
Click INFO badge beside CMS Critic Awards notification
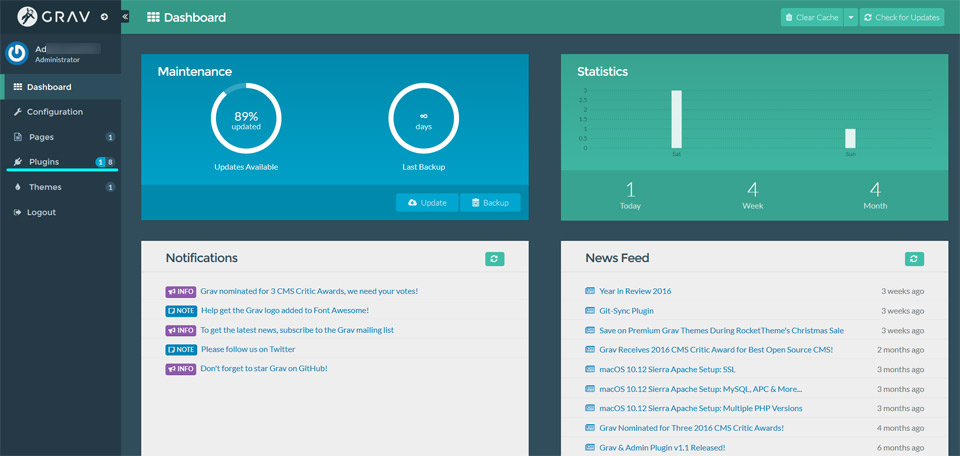[x=181, y=291]
